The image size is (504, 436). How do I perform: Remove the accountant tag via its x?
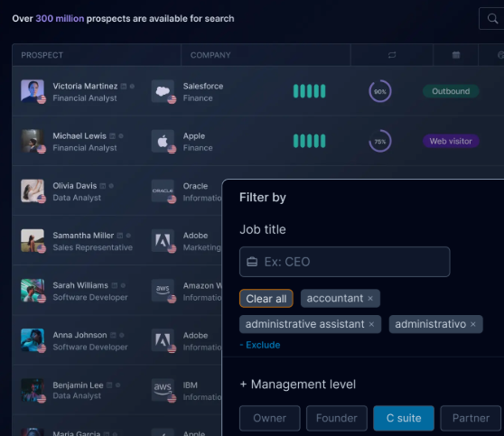pos(370,299)
